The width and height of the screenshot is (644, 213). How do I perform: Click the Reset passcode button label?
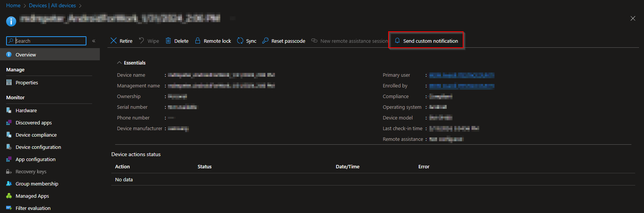[x=288, y=41]
